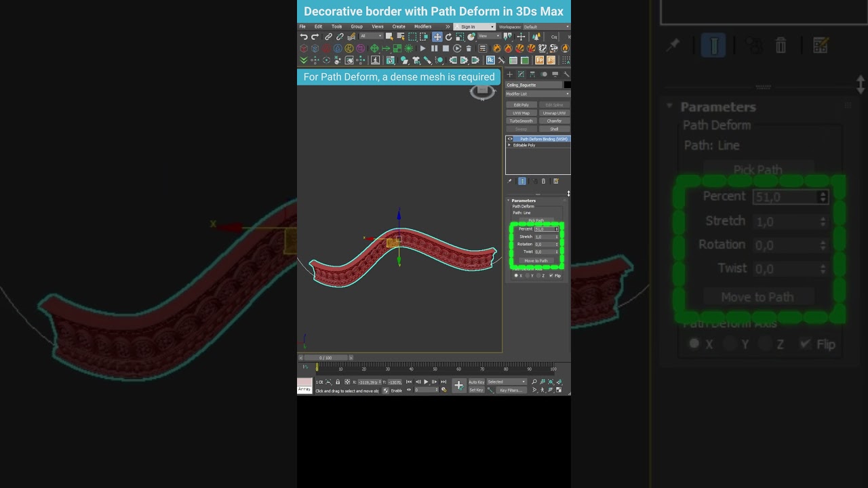The height and width of the screenshot is (488, 868).
Task: Click the toolbar Play simulation icon
Action: click(x=423, y=48)
